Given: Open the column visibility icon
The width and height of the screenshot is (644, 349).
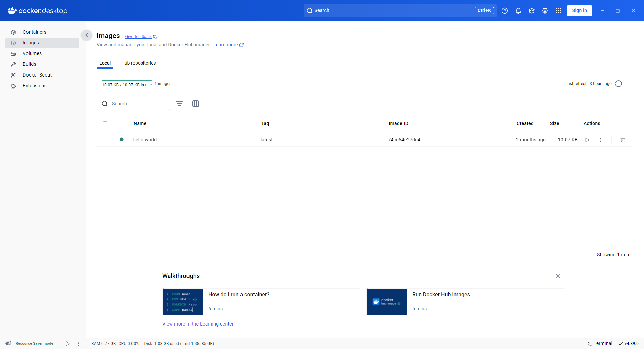Looking at the screenshot, I should [196, 104].
